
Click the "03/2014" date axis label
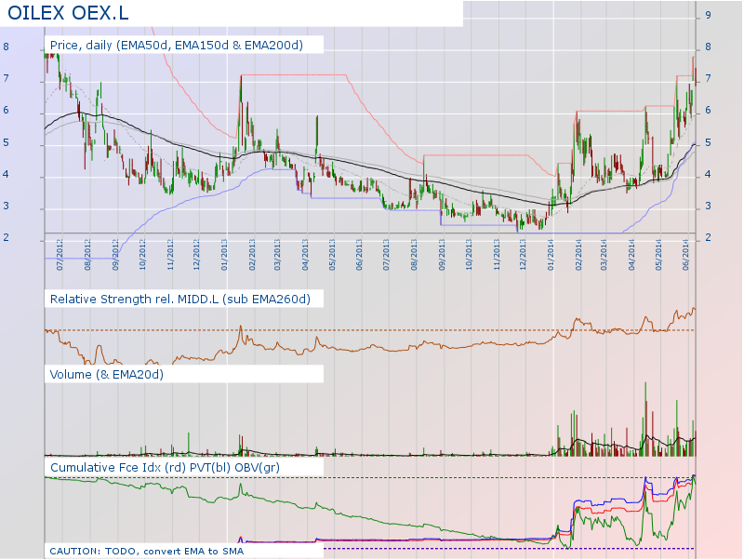pyautogui.click(x=604, y=255)
